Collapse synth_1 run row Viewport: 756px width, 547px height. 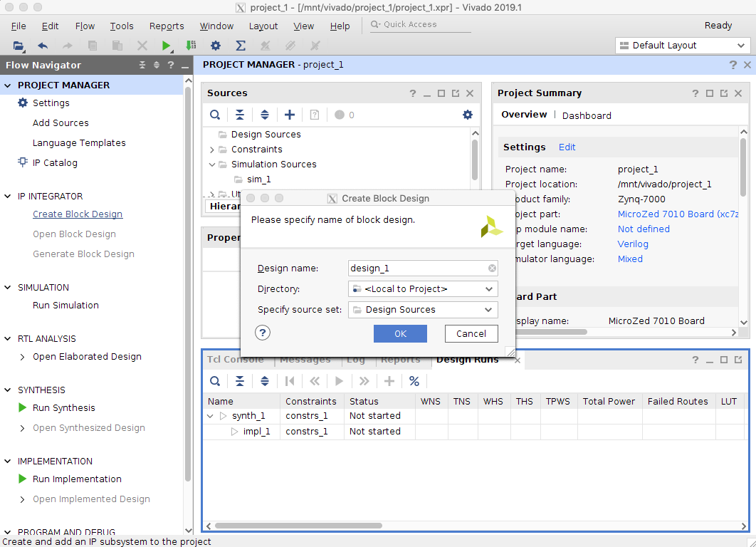click(x=210, y=416)
